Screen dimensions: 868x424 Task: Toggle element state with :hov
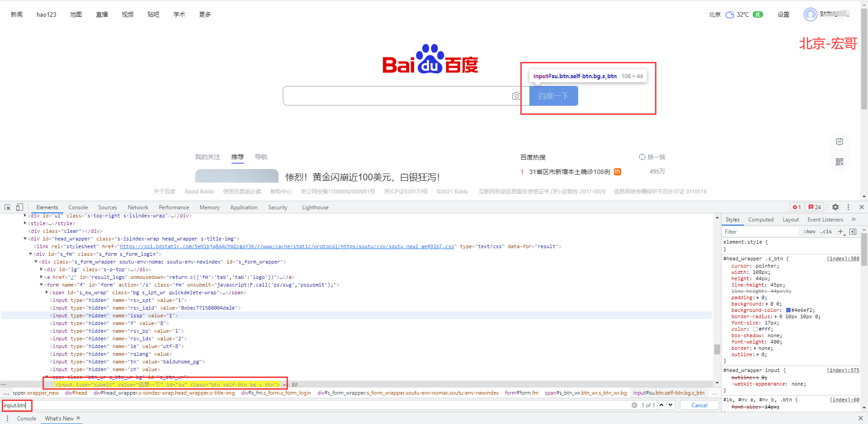pyautogui.click(x=809, y=231)
